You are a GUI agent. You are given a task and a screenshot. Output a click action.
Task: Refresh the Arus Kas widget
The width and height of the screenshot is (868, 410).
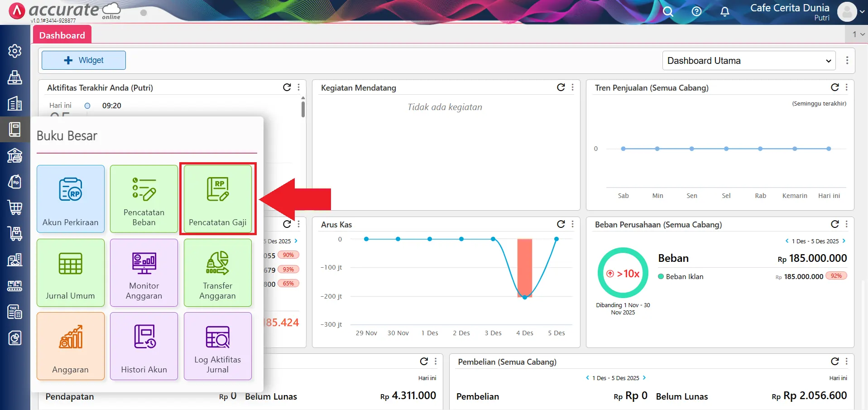[x=561, y=224]
